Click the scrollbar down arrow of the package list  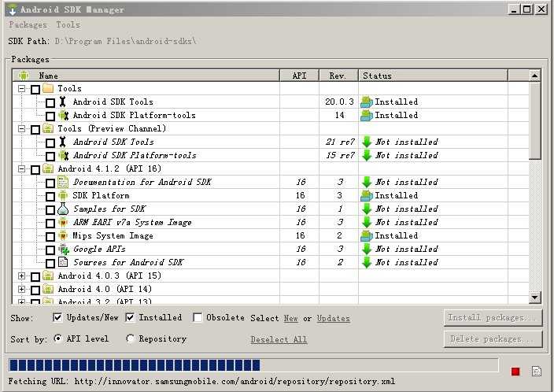534,298
